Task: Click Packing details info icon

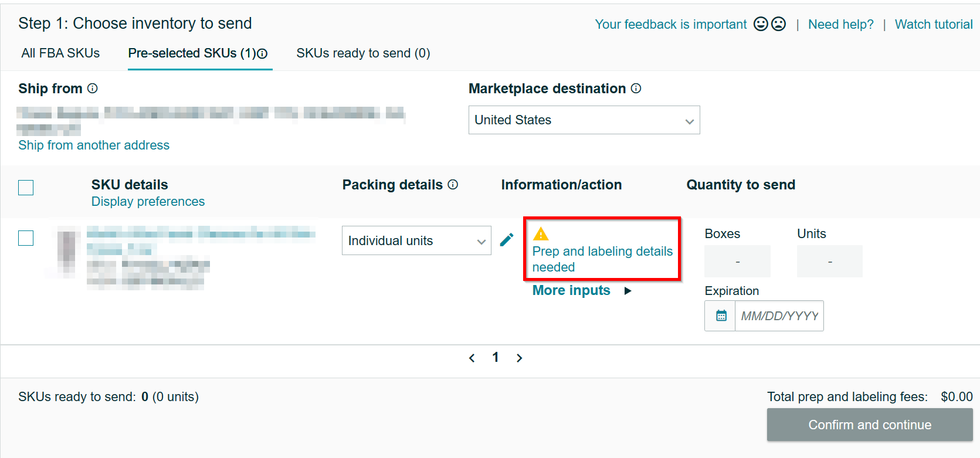Action: [x=453, y=185]
